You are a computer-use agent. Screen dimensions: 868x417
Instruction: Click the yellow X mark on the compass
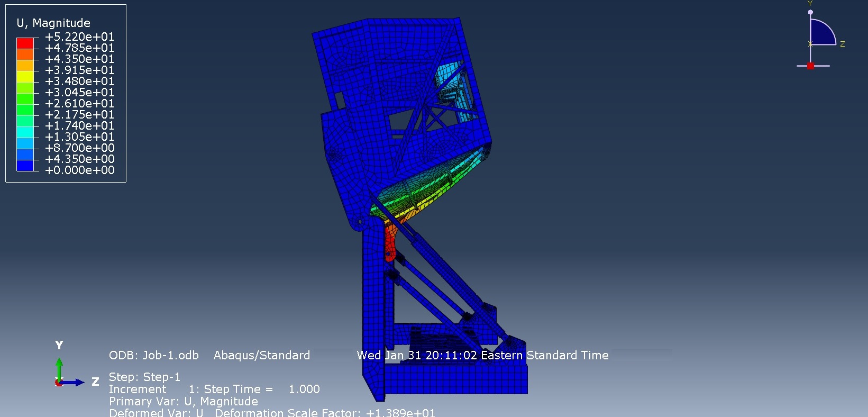click(x=810, y=44)
